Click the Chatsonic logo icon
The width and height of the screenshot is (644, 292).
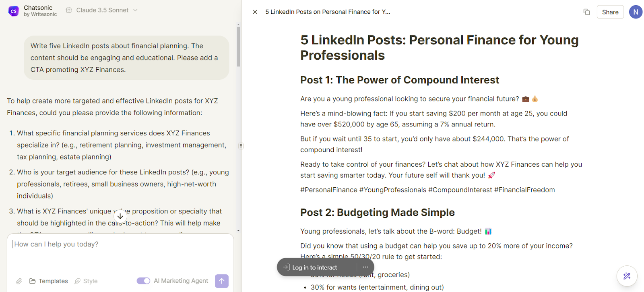pos(14,11)
